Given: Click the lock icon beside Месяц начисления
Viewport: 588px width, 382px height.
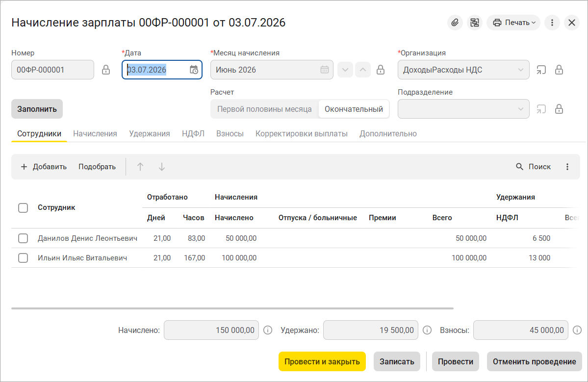Looking at the screenshot, I should click(x=381, y=70).
